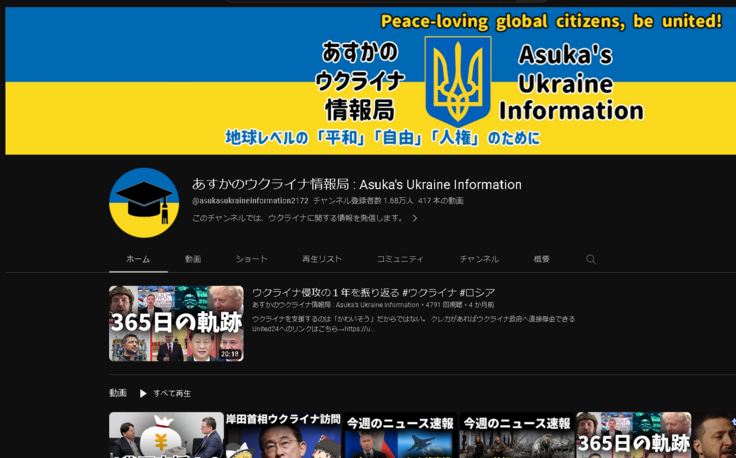Viewport: 736px width, 458px height.
Task: Open the yen money bag video thumbnail
Action: (x=166, y=435)
